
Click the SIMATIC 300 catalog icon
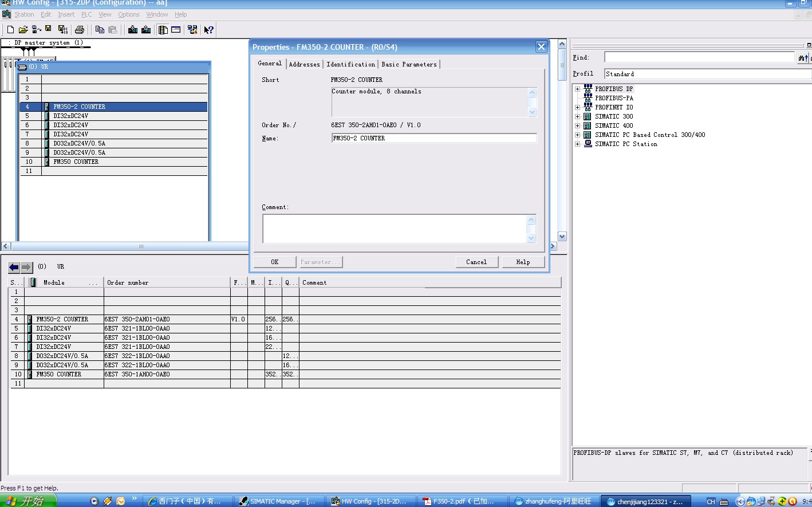click(588, 116)
